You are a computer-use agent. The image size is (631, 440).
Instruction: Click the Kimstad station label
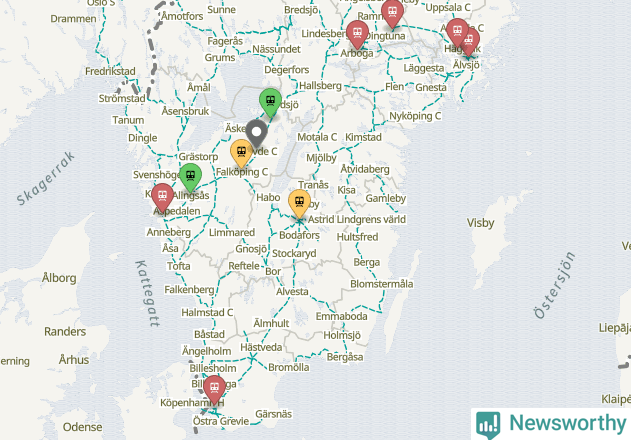pos(363,137)
